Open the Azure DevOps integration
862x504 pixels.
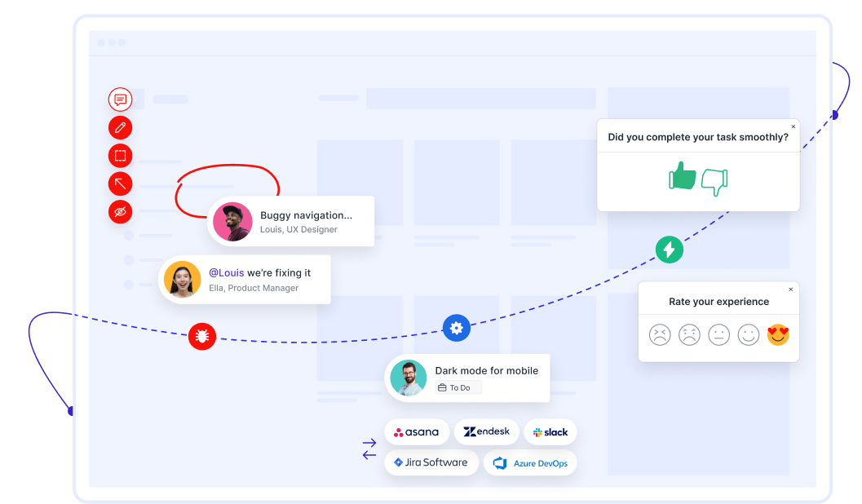530,462
